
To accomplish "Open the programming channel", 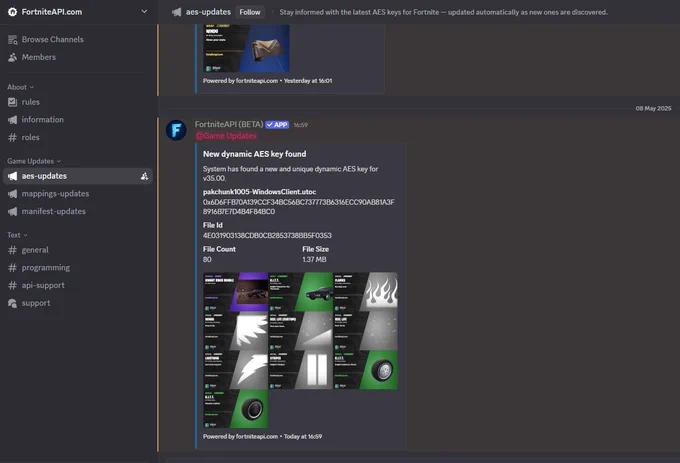I will [x=46, y=268].
